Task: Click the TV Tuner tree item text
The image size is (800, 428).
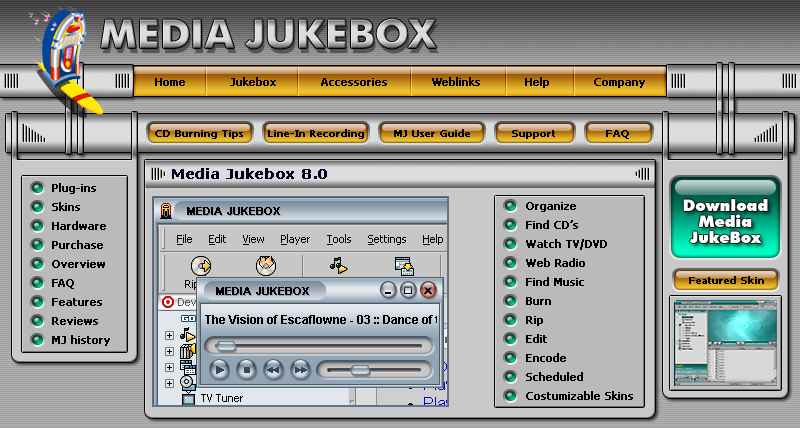Action: pyautogui.click(x=221, y=398)
